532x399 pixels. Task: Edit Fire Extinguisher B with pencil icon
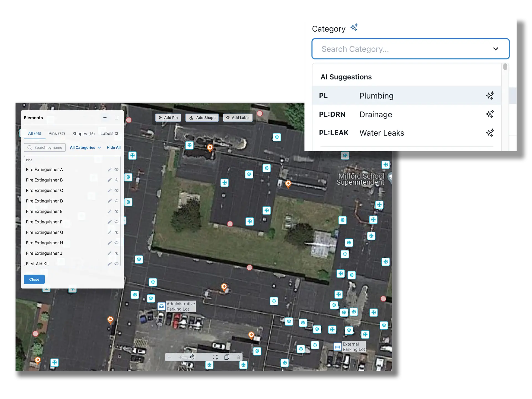coord(109,180)
